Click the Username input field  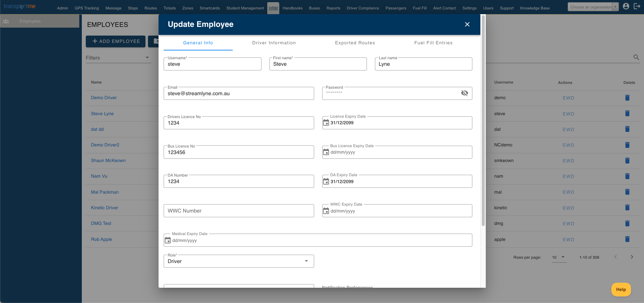pos(212,64)
